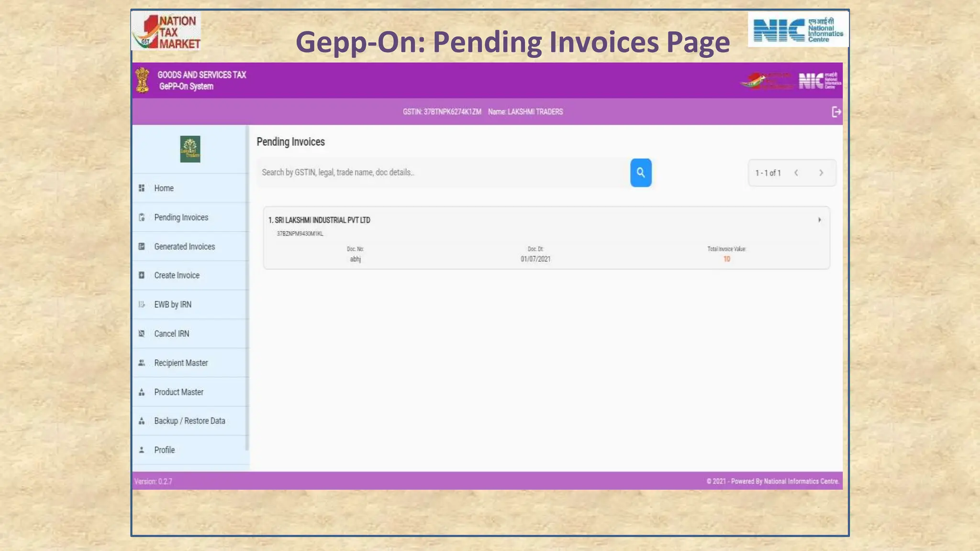This screenshot has width=980, height=551.
Task: Click the Pending Invoices sidebar icon
Action: pyautogui.click(x=142, y=217)
